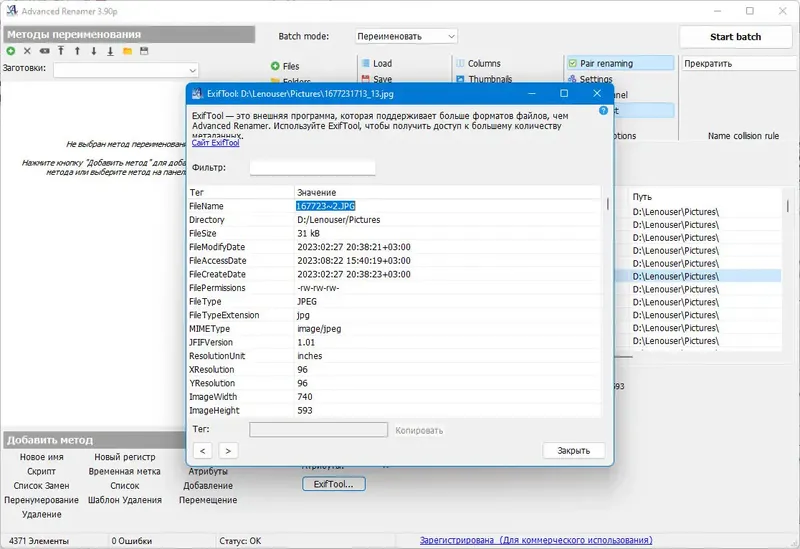Image resolution: width=800 pixels, height=549 pixels.
Task: Add the Новый регистр method
Action: tap(124, 457)
